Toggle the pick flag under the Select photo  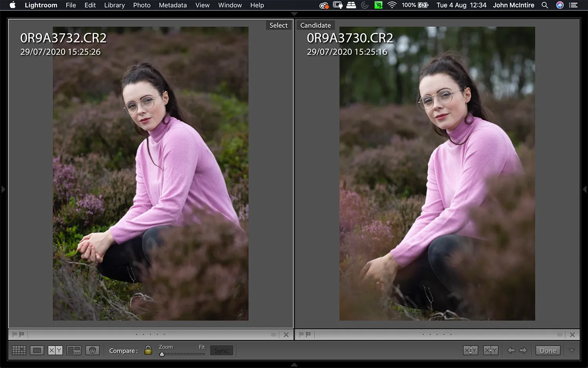[15, 334]
